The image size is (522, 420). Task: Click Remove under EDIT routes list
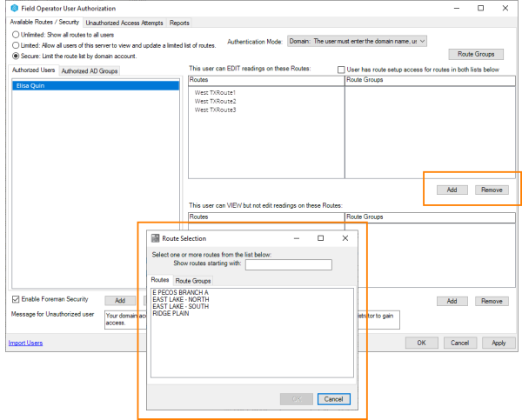point(492,190)
